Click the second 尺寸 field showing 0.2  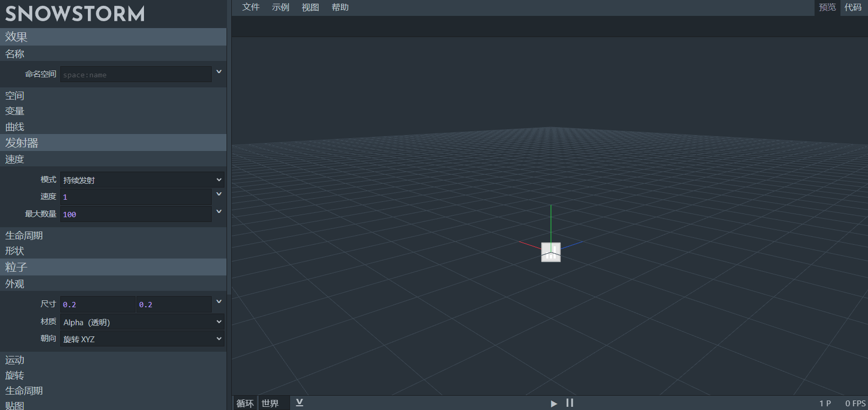174,305
